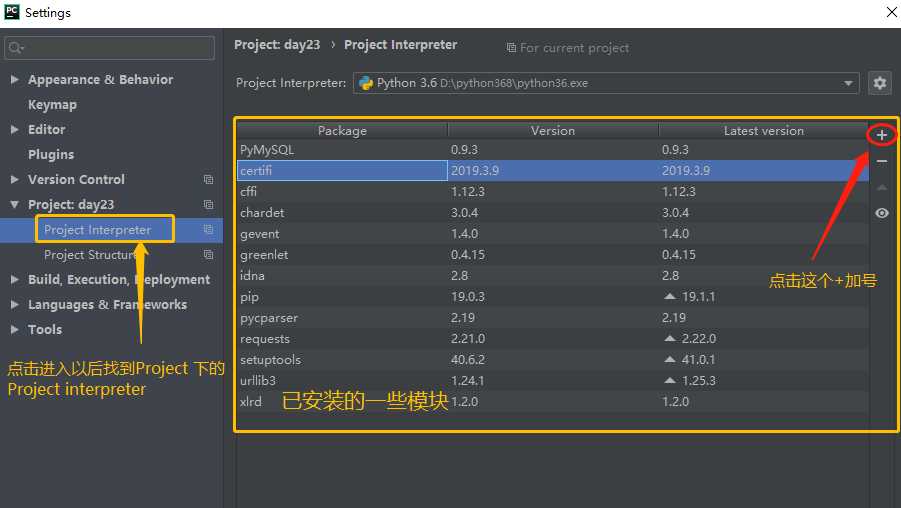Expand the Version Control section

pyautogui.click(x=14, y=179)
